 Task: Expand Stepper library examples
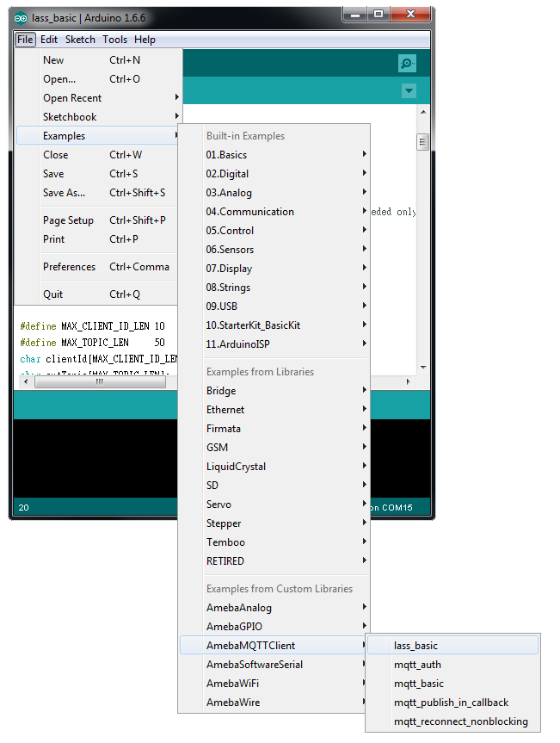point(274,523)
